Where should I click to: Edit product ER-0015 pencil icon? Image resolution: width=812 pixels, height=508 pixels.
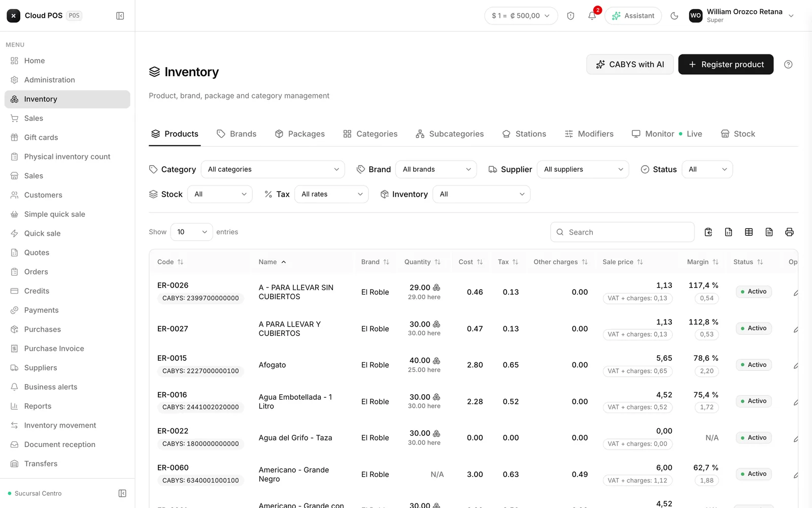pyautogui.click(x=795, y=365)
